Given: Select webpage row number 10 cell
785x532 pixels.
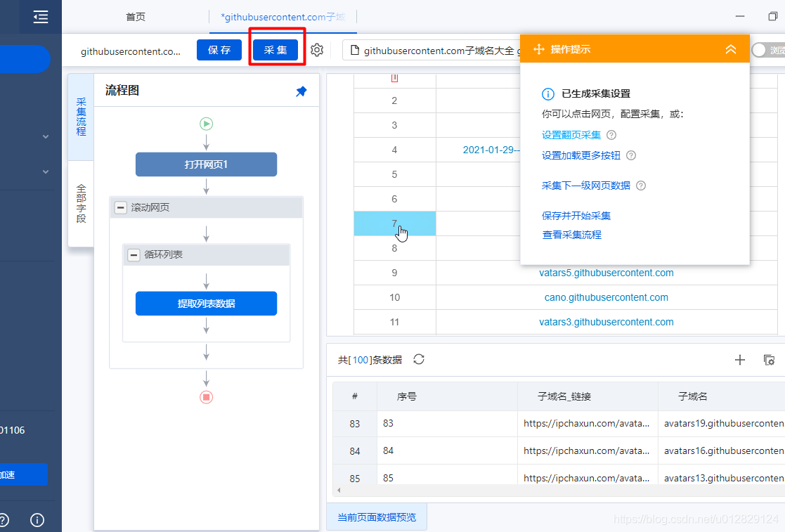Looking at the screenshot, I should coord(394,297).
